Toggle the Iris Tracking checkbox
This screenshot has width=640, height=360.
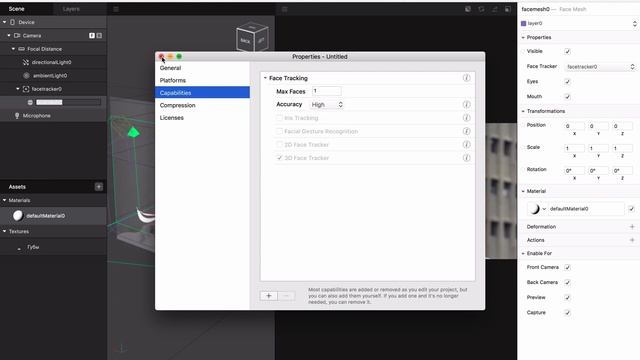coord(279,118)
